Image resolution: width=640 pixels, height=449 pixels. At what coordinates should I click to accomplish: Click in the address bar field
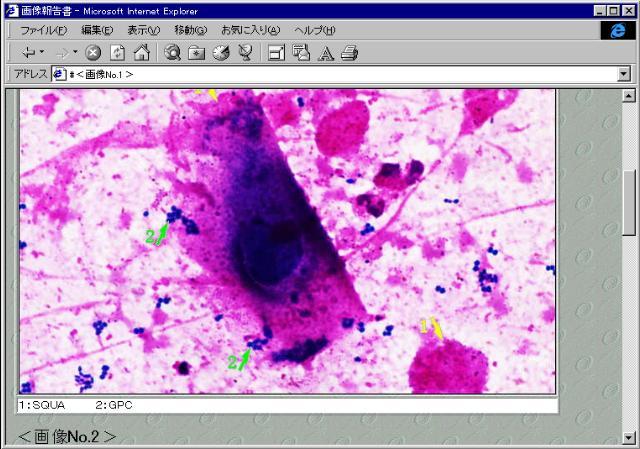(x=340, y=74)
